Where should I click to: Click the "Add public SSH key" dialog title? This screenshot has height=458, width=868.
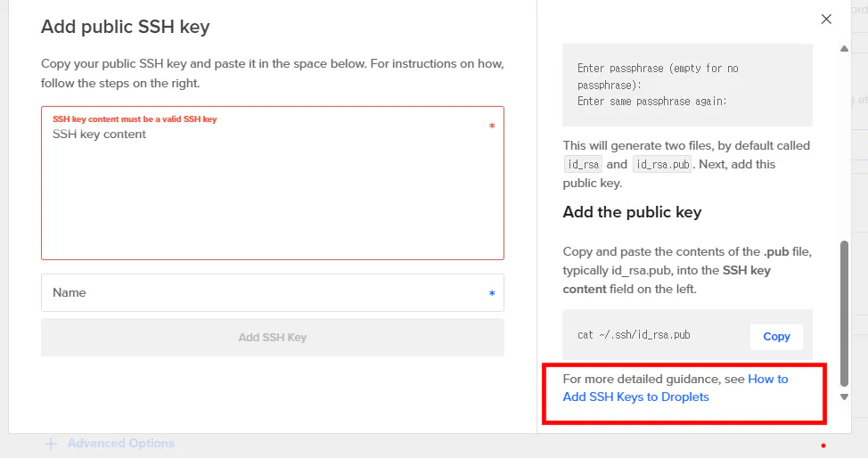[126, 27]
